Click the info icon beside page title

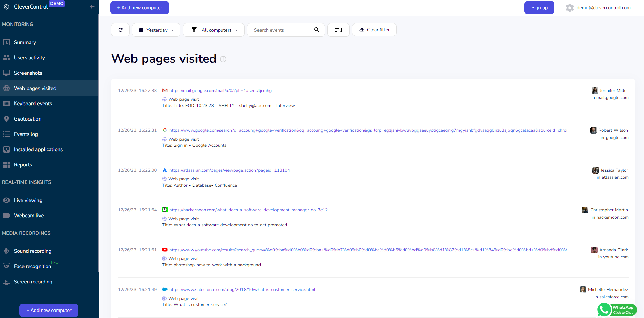tap(223, 59)
